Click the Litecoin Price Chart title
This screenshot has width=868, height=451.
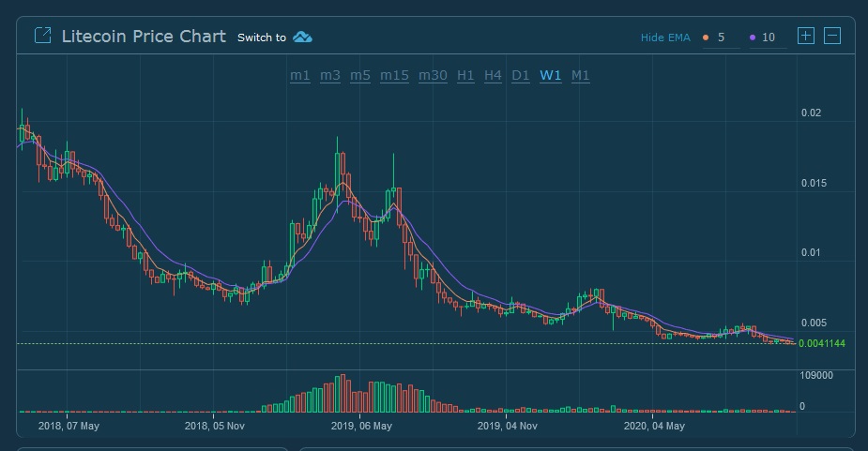click(144, 37)
